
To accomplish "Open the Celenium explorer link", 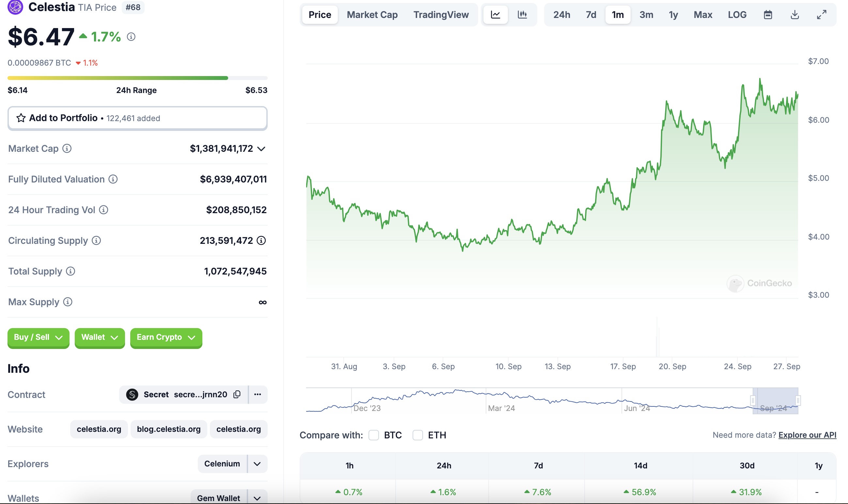I will [x=222, y=464].
